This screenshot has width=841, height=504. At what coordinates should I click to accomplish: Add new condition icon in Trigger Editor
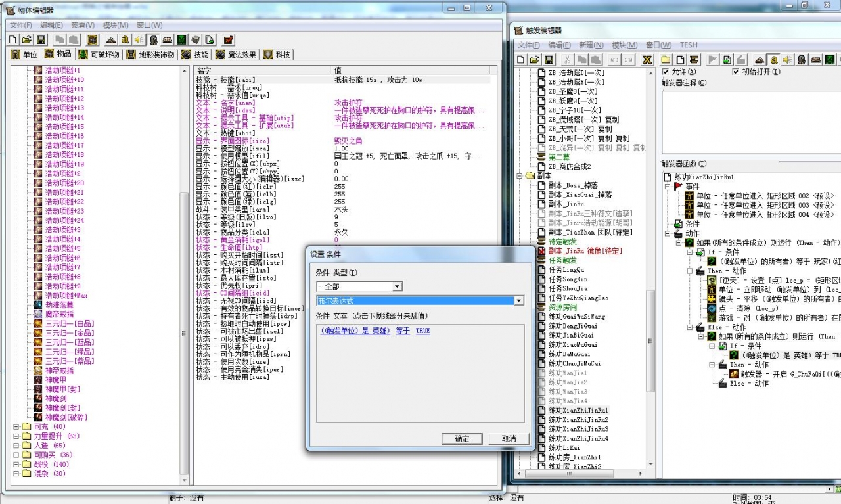point(726,59)
